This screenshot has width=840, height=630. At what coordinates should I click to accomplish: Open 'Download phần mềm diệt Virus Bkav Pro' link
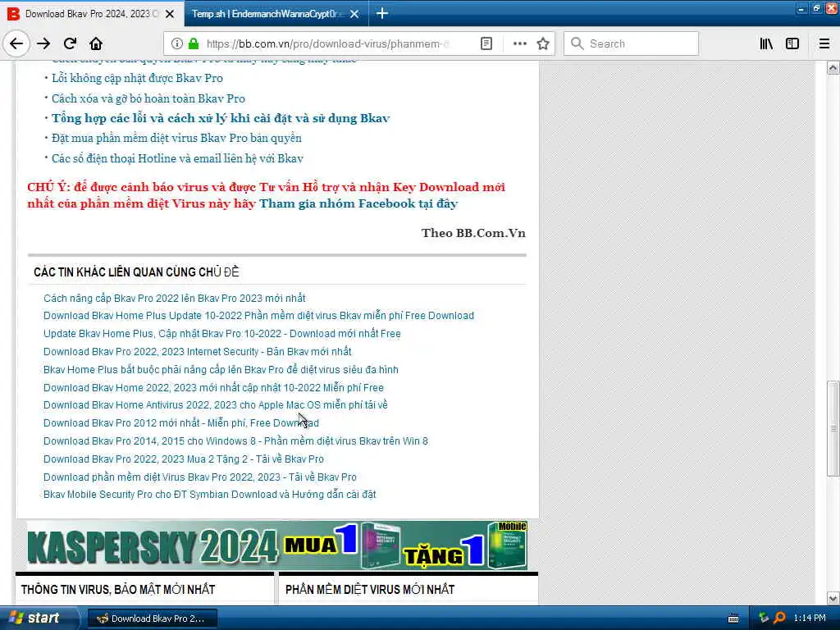pyautogui.click(x=200, y=477)
